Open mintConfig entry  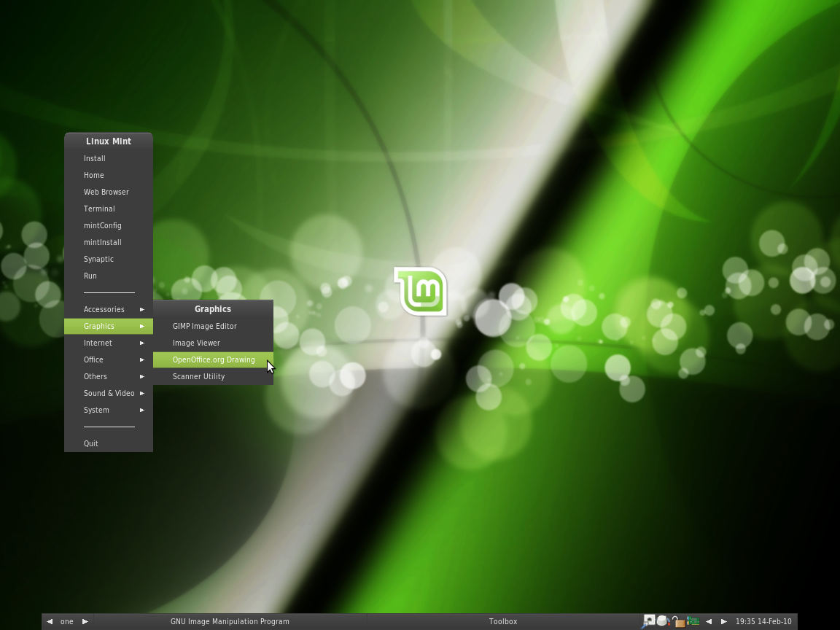tap(108, 225)
